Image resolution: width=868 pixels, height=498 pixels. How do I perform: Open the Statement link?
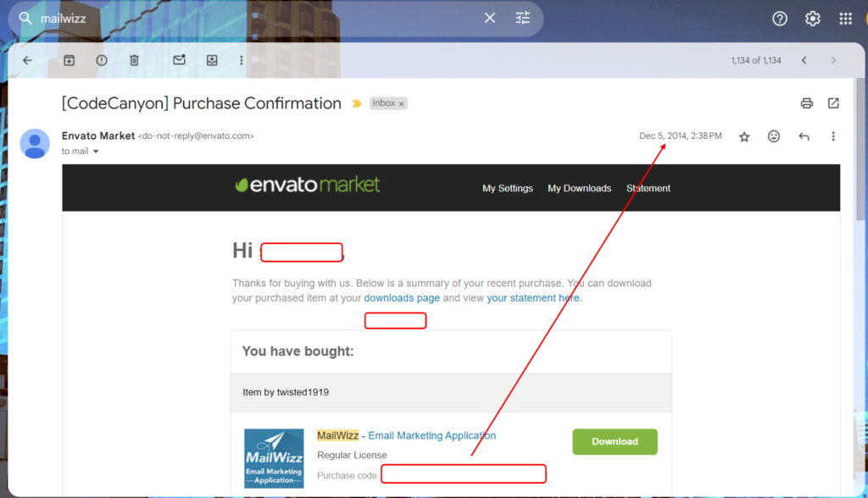[x=648, y=189]
